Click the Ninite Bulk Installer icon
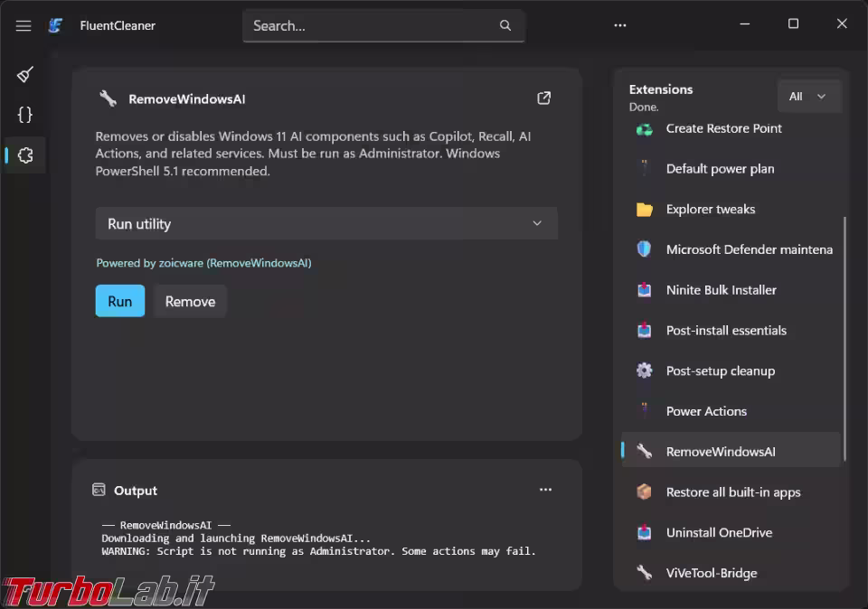Image resolution: width=868 pixels, height=609 pixels. click(x=645, y=290)
